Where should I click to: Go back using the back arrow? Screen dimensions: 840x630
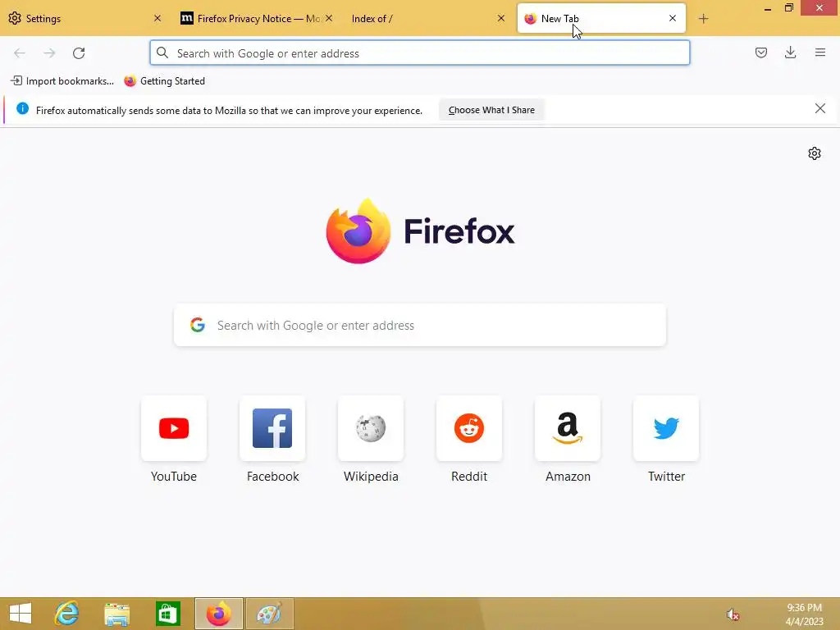(20, 53)
